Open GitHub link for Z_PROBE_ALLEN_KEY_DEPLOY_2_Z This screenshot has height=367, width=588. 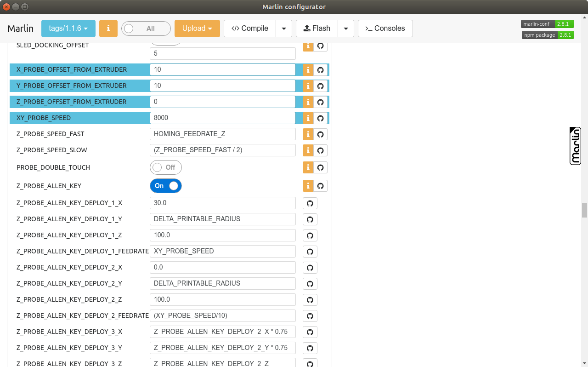tap(310, 300)
